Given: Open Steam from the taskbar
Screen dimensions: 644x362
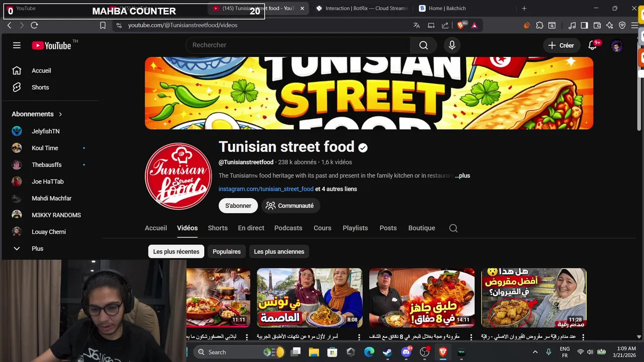Looking at the screenshot, I should pyautogui.click(x=387, y=352).
